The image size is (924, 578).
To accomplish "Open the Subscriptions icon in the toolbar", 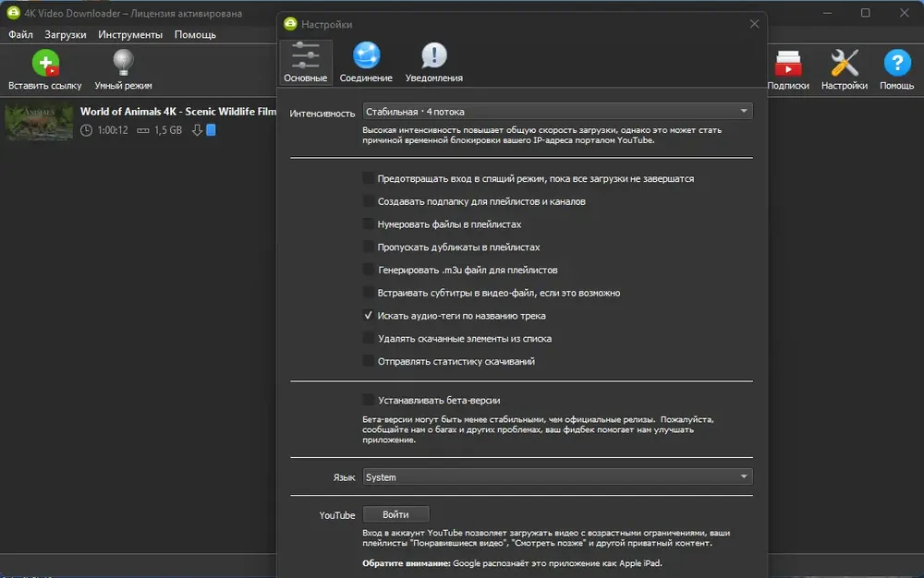I will [788, 64].
